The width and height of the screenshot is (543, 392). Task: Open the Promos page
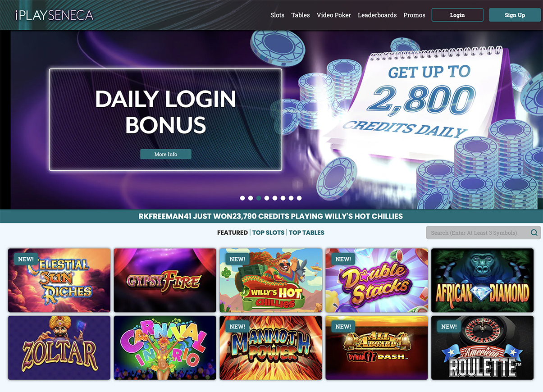coord(414,15)
